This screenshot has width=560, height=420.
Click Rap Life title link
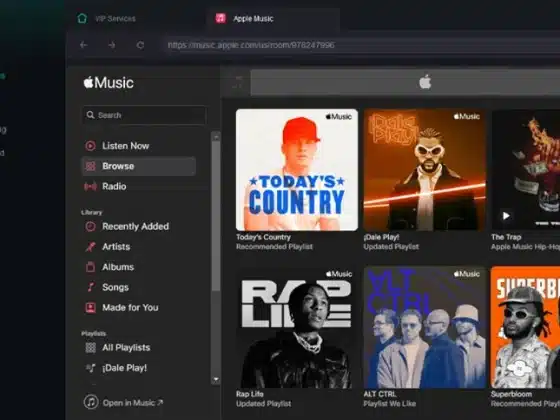[x=250, y=394]
